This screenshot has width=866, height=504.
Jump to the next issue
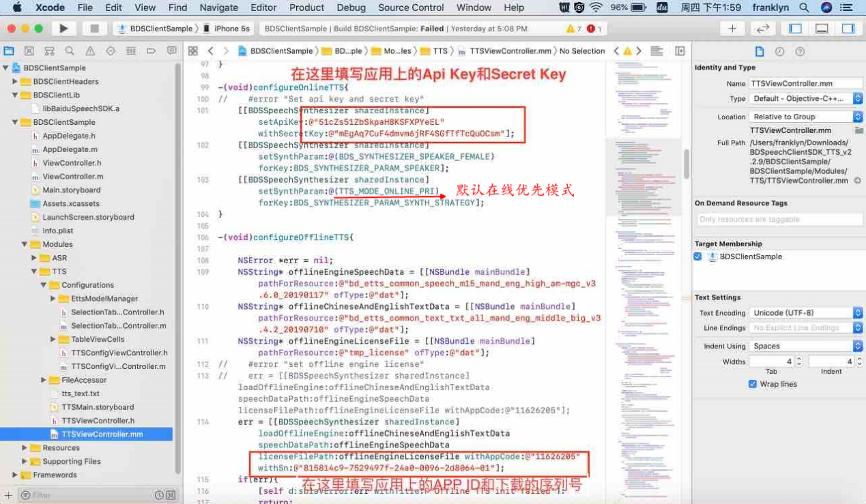(639, 51)
